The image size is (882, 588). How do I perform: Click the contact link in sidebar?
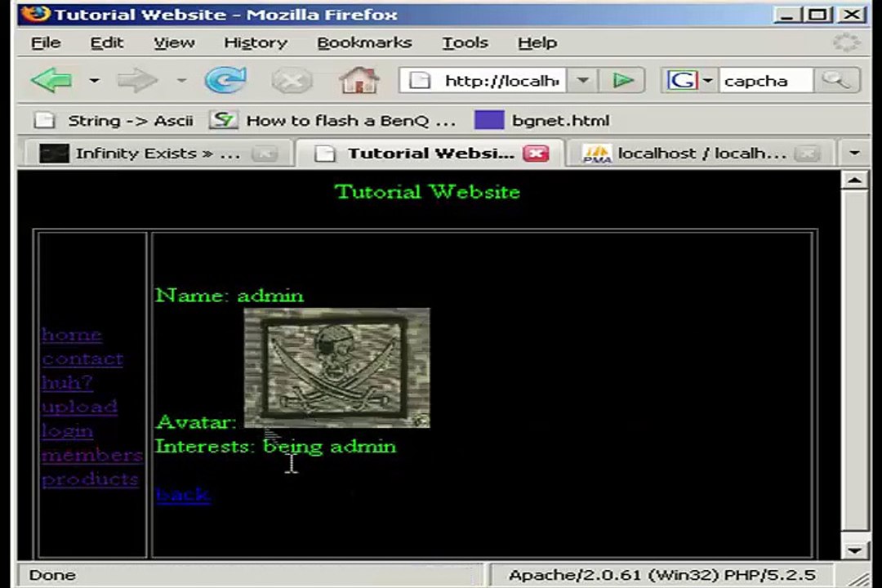coord(82,359)
